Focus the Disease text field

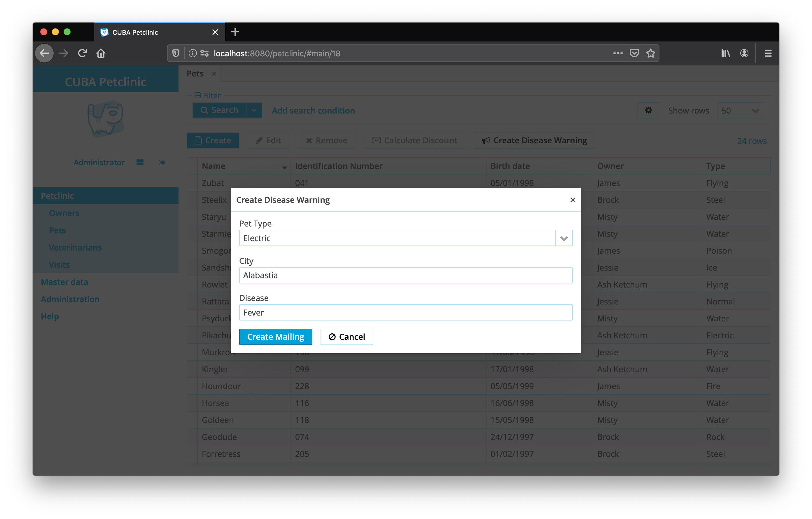click(x=405, y=312)
